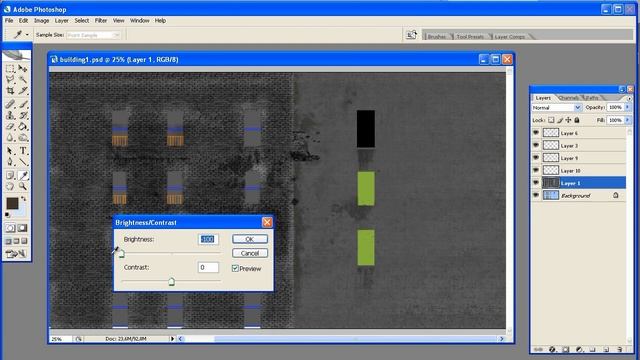Open the Opacity slider arrow

(x=627, y=107)
